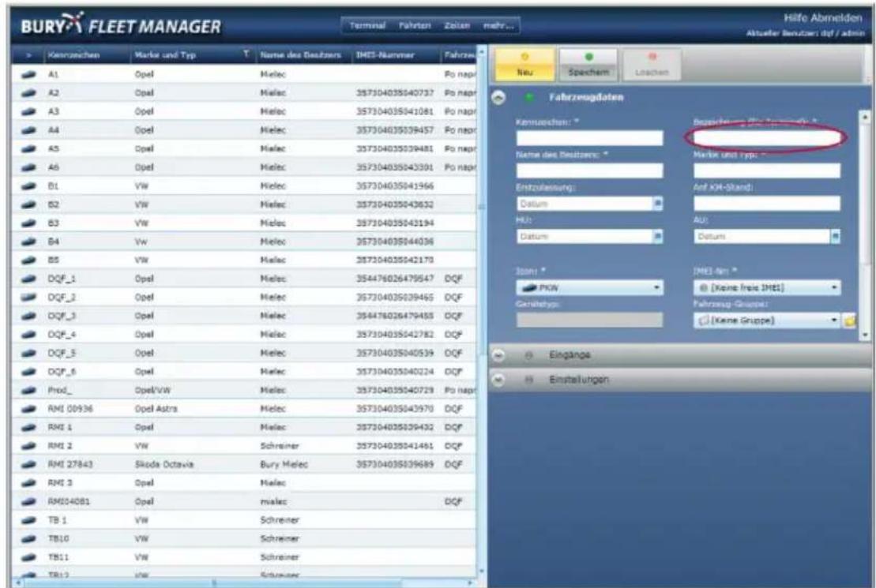This screenshot has width=876, height=588.
Task: Expand the Einstellungen section
Action: point(498,380)
